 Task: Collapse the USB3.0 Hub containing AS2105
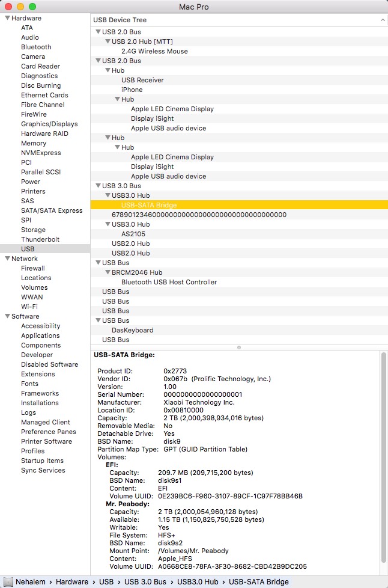108,224
